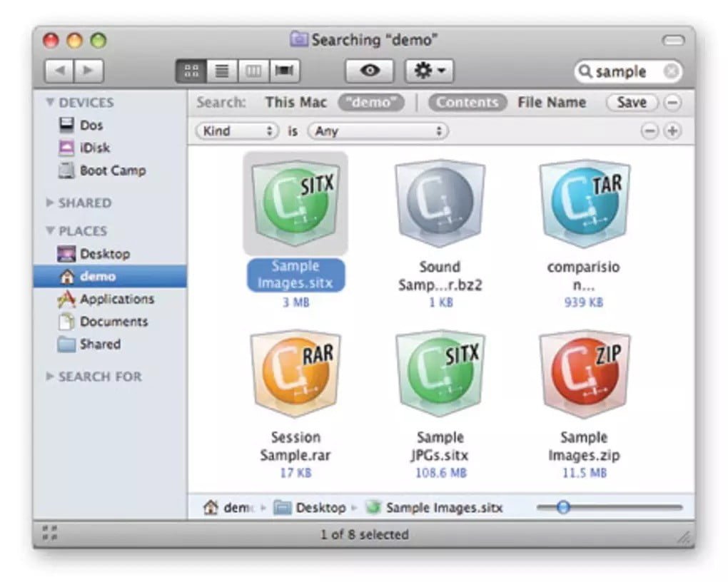Select the Sample JPGs.sitx archive icon

[440, 375]
